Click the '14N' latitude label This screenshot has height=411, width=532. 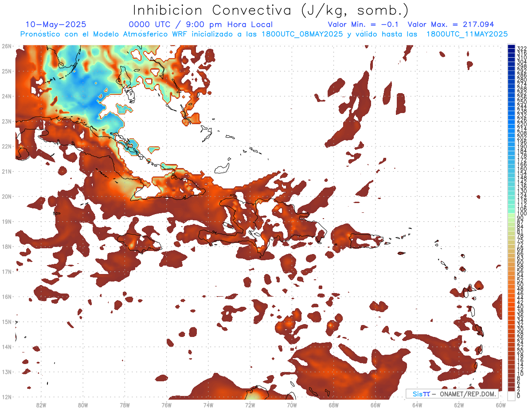(6, 347)
